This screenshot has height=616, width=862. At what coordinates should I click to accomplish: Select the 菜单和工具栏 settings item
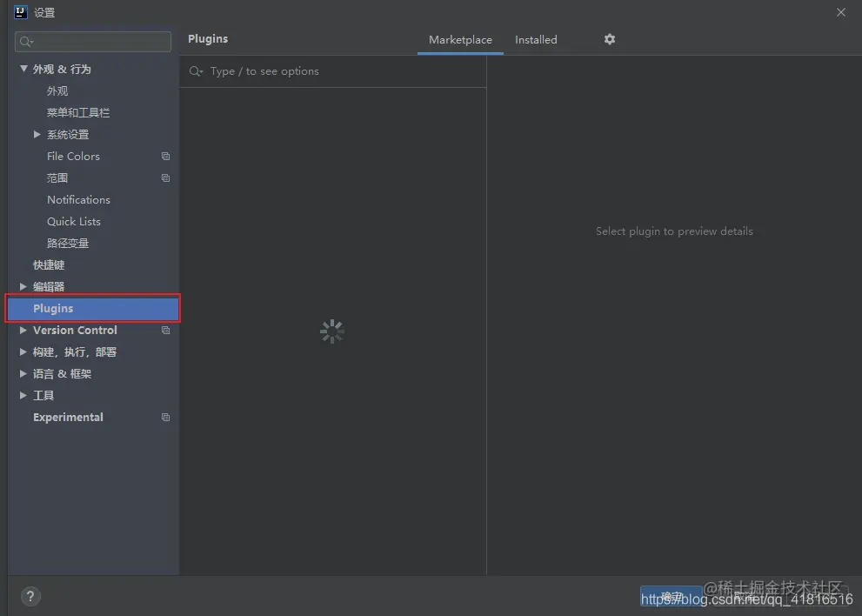tap(78, 113)
